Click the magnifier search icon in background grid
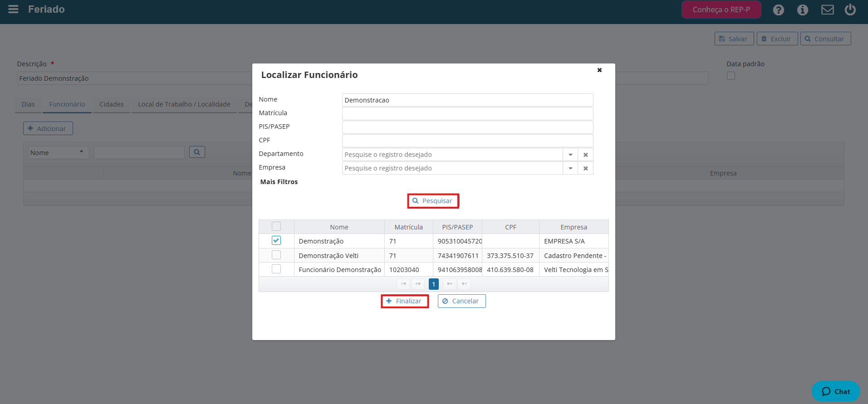Image resolution: width=868 pixels, height=404 pixels. [197, 152]
